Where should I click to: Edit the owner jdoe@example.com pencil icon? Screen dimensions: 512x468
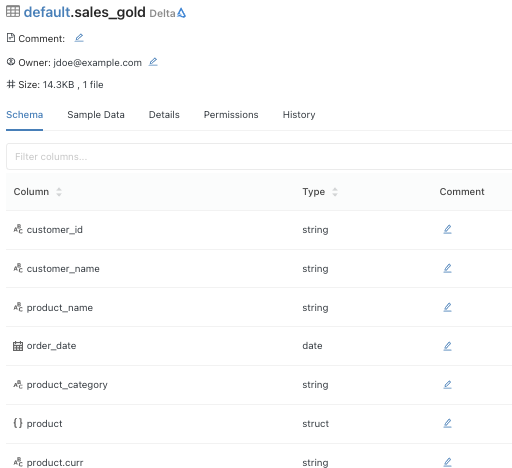(153, 62)
